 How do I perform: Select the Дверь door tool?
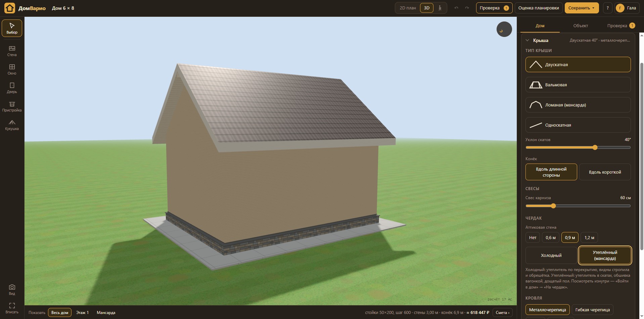12,88
